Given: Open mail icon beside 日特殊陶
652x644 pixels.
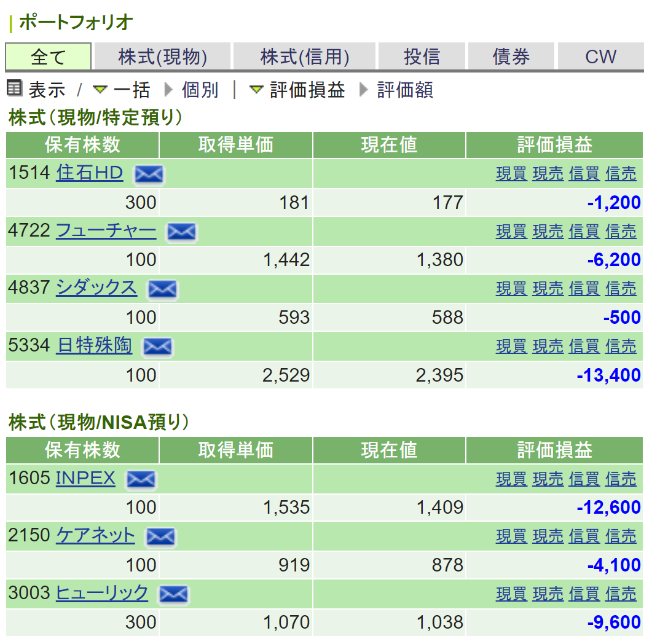Looking at the screenshot, I should [157, 347].
